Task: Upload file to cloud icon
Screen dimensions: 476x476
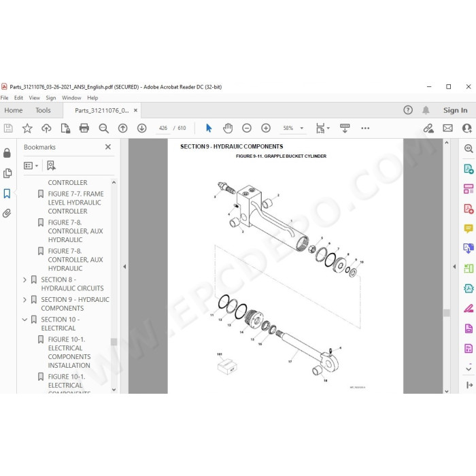Action: pos(46,128)
